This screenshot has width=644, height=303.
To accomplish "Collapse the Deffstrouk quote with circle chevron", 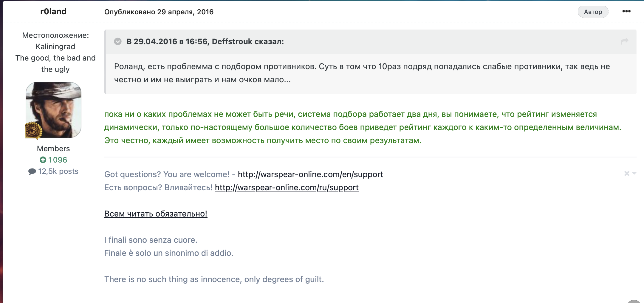I will tap(118, 41).
